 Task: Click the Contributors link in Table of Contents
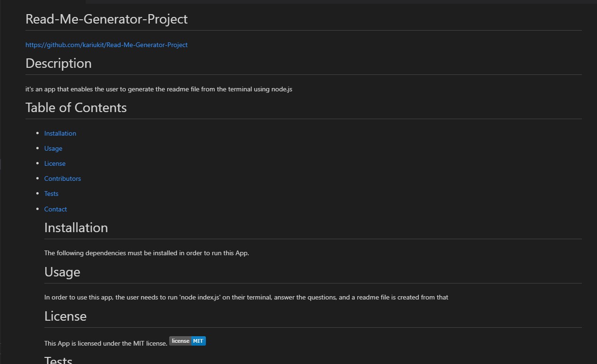62,178
